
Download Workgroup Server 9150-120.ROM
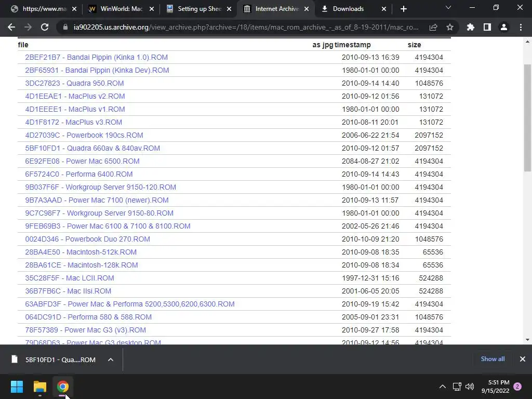point(100,187)
